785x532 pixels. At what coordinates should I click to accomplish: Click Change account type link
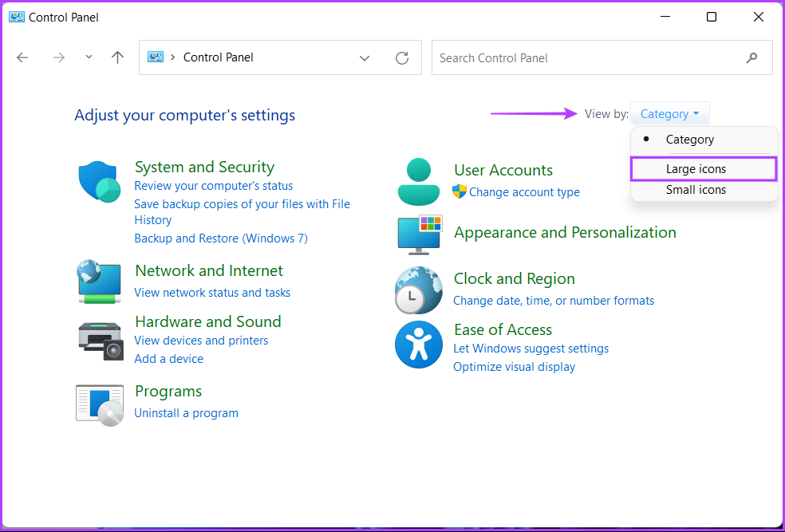(x=524, y=192)
